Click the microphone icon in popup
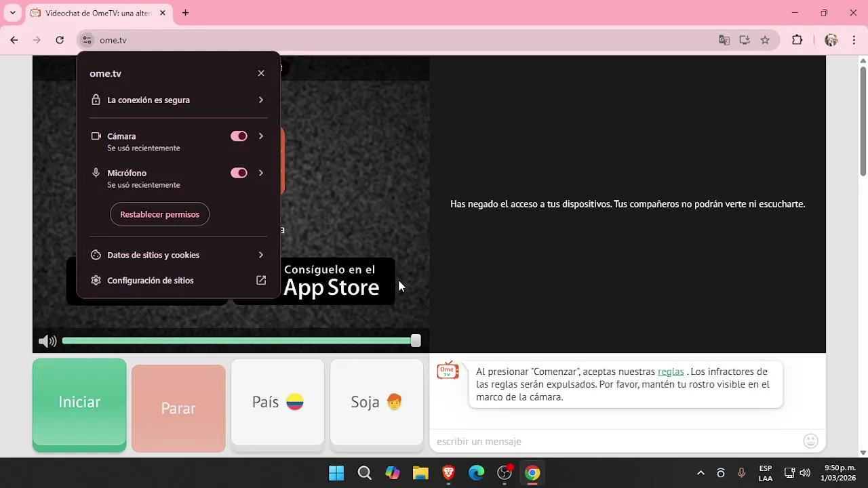Image resolution: width=868 pixels, height=488 pixels. click(96, 173)
